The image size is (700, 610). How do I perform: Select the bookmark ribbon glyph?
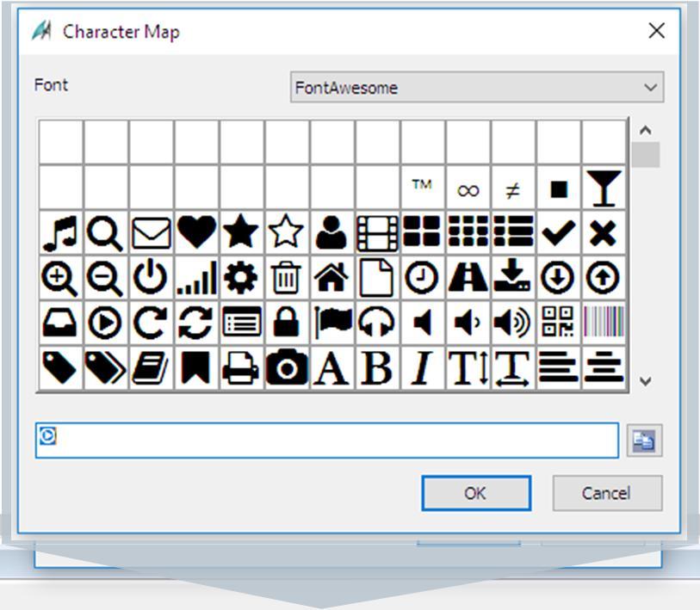tap(196, 368)
